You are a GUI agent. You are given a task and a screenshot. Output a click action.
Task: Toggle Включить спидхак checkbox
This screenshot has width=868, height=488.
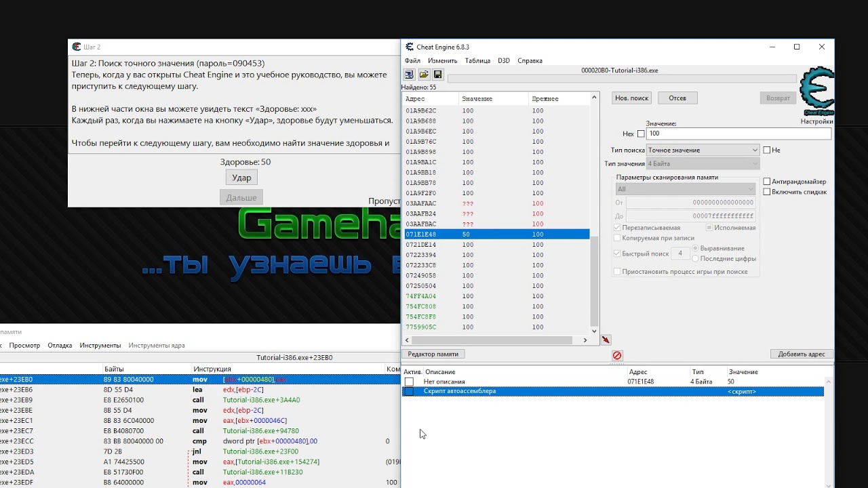click(767, 192)
